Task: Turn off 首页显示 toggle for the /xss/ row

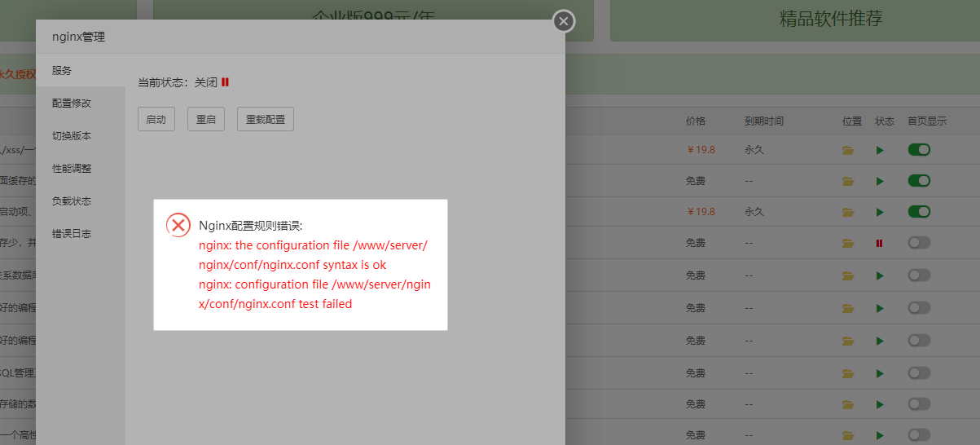Action: 919,150
